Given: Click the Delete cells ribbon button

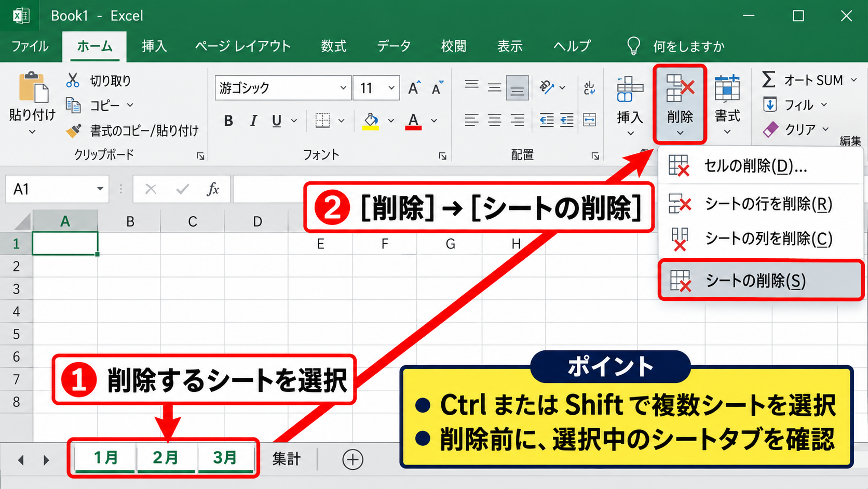Looking at the screenshot, I should pos(680,104).
